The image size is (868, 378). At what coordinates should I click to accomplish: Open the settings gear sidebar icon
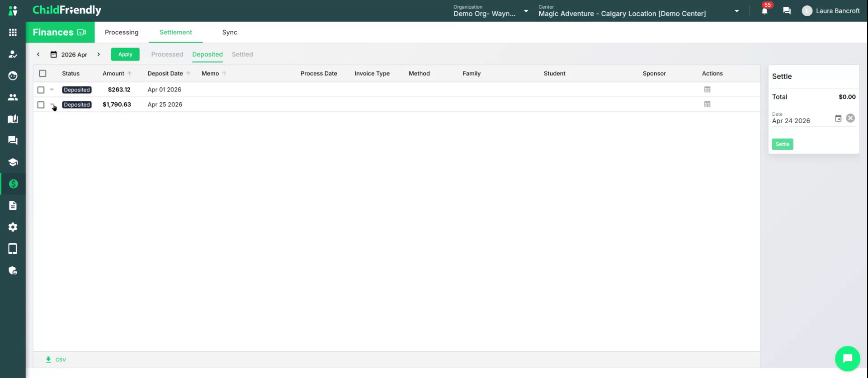pyautogui.click(x=13, y=227)
